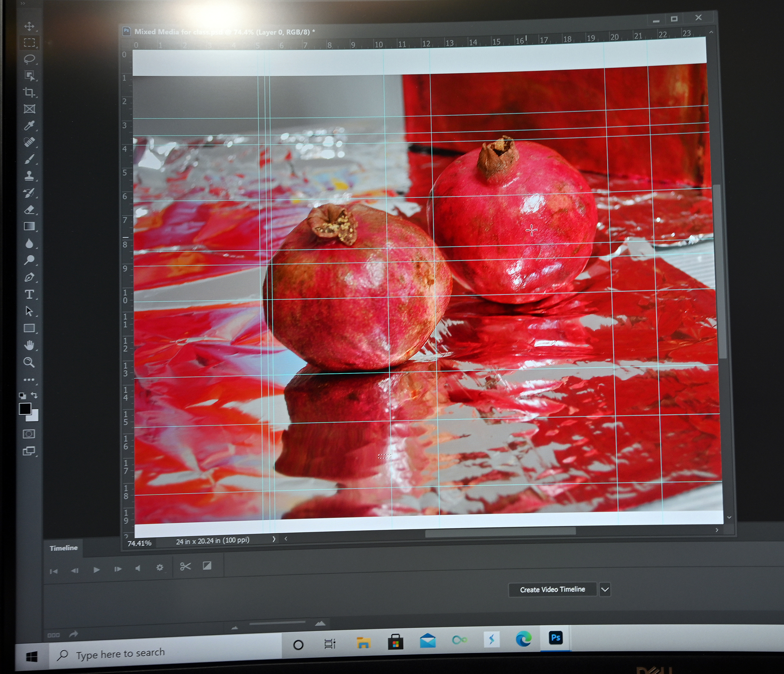Select the Frame tool
The width and height of the screenshot is (784, 674).
point(29,109)
